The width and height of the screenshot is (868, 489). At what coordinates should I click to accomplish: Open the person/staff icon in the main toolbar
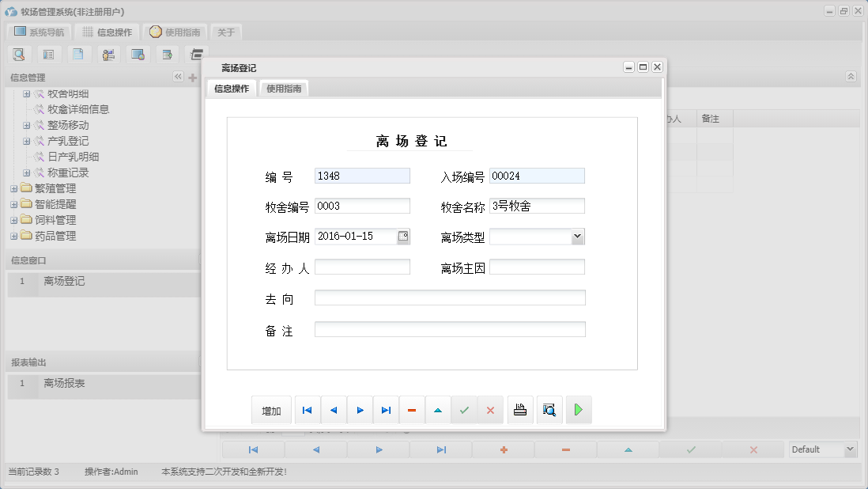point(108,54)
